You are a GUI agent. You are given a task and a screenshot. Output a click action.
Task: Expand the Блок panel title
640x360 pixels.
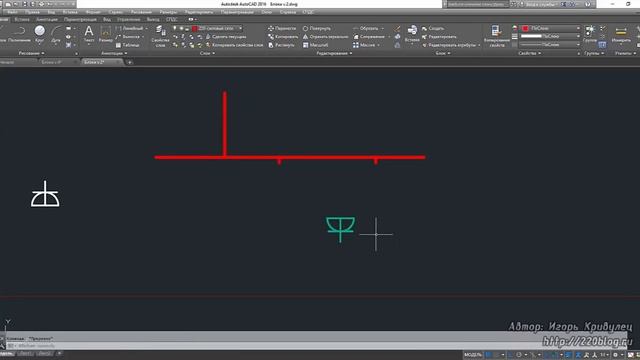(x=443, y=53)
